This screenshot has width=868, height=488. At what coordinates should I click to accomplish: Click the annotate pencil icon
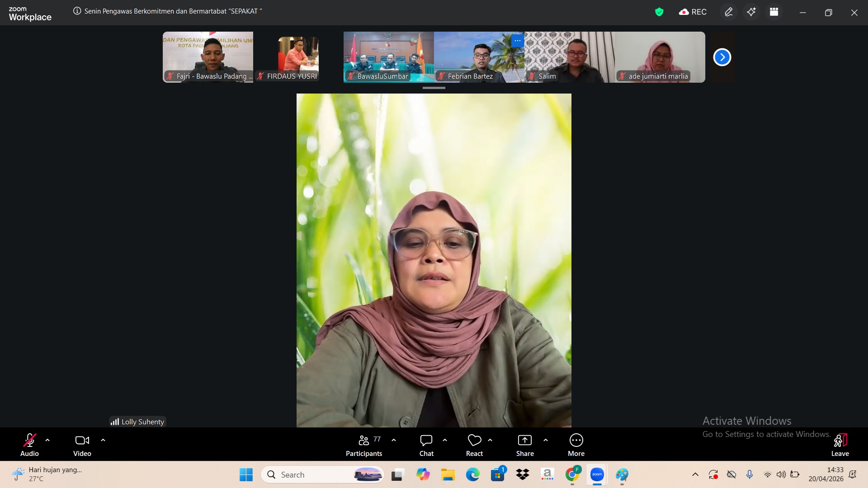pos(728,12)
